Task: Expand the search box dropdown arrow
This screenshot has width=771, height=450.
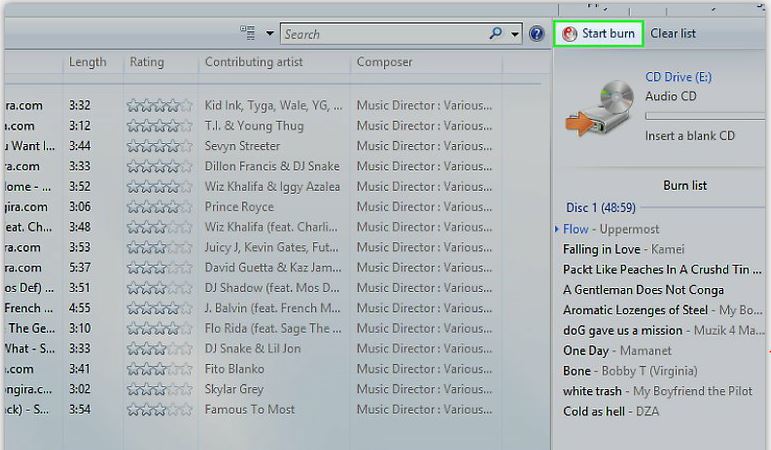Action: [515, 34]
